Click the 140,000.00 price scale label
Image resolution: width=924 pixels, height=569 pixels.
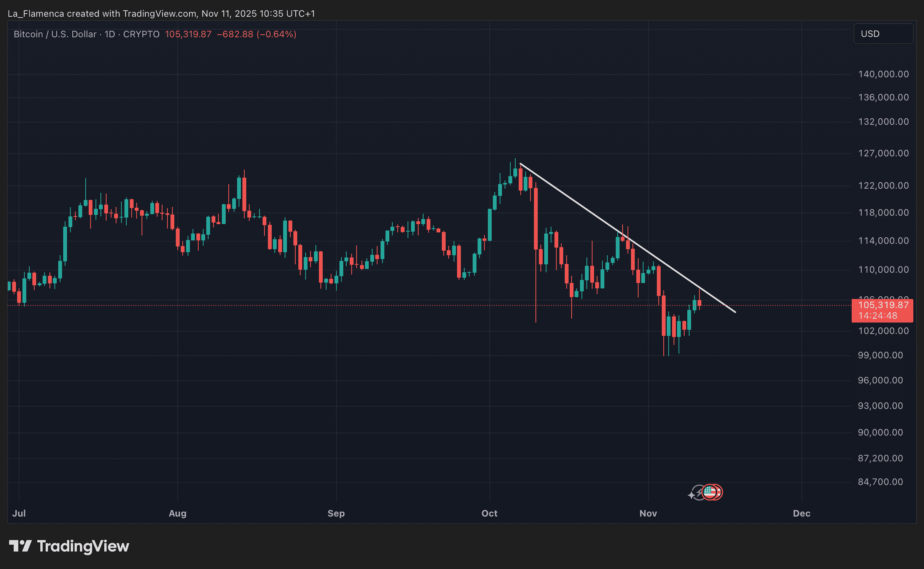tap(883, 74)
